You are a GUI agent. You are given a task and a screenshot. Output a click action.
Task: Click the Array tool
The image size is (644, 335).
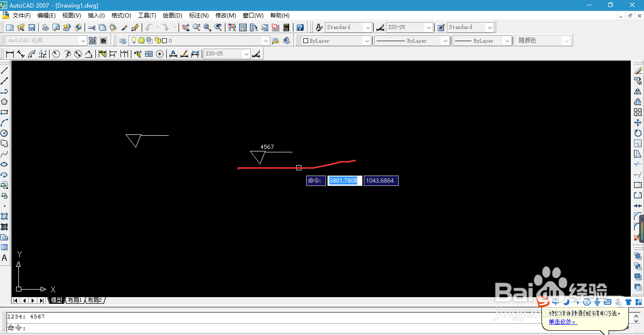tap(638, 112)
